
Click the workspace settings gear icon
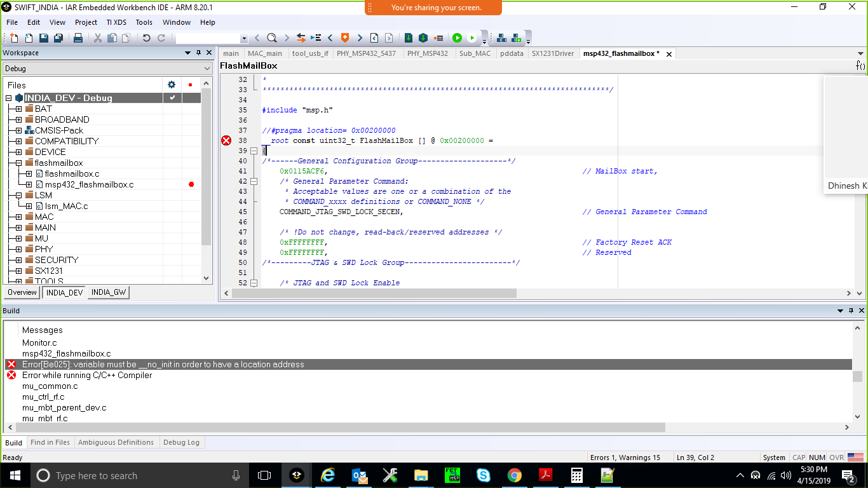171,85
